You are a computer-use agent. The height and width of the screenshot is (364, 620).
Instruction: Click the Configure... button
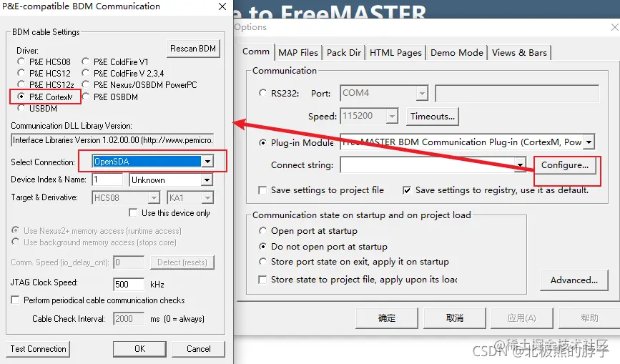tap(565, 164)
